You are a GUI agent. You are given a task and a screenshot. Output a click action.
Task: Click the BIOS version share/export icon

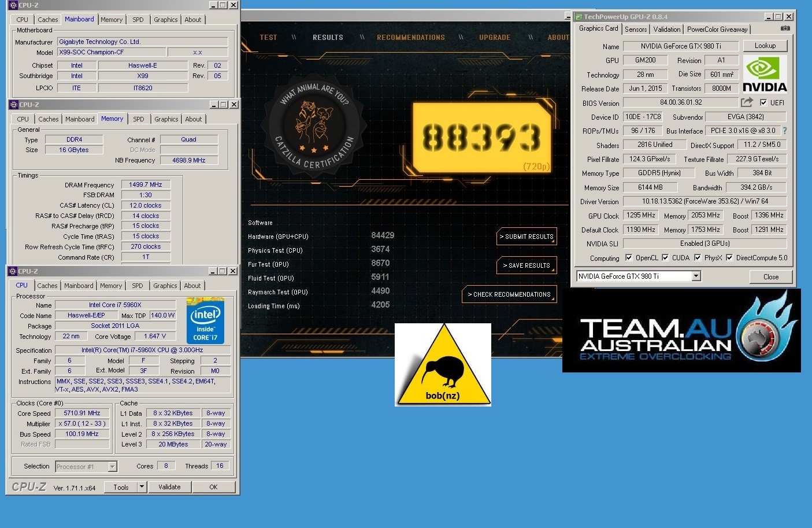(x=747, y=102)
